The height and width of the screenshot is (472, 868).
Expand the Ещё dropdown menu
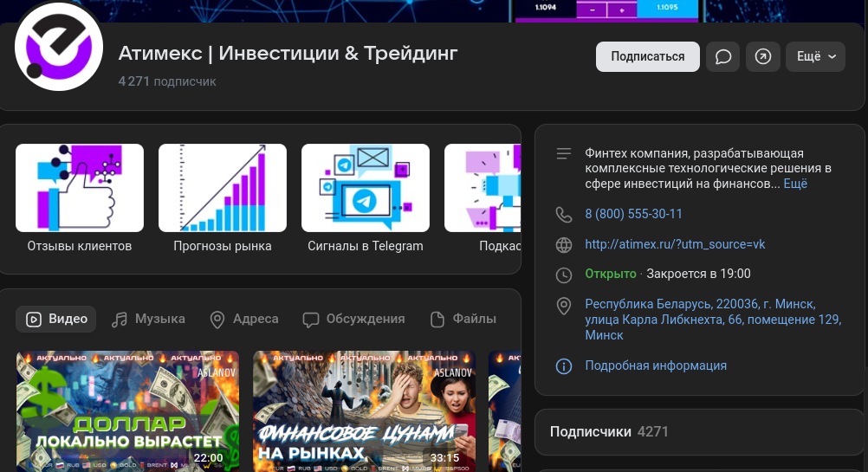(x=815, y=56)
